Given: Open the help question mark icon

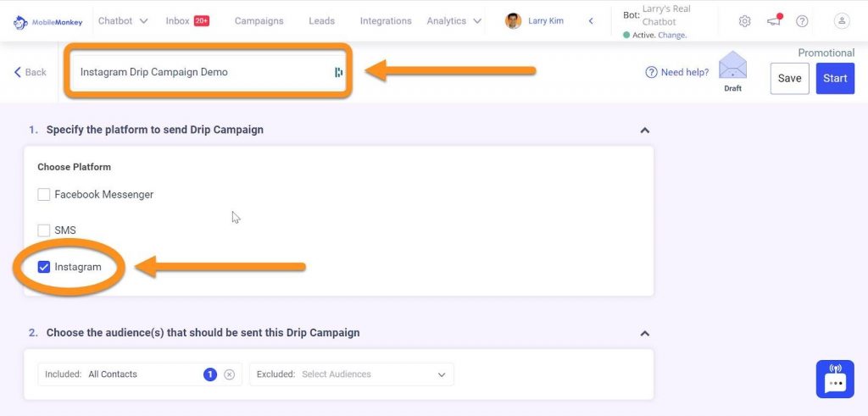Looking at the screenshot, I should point(802,21).
